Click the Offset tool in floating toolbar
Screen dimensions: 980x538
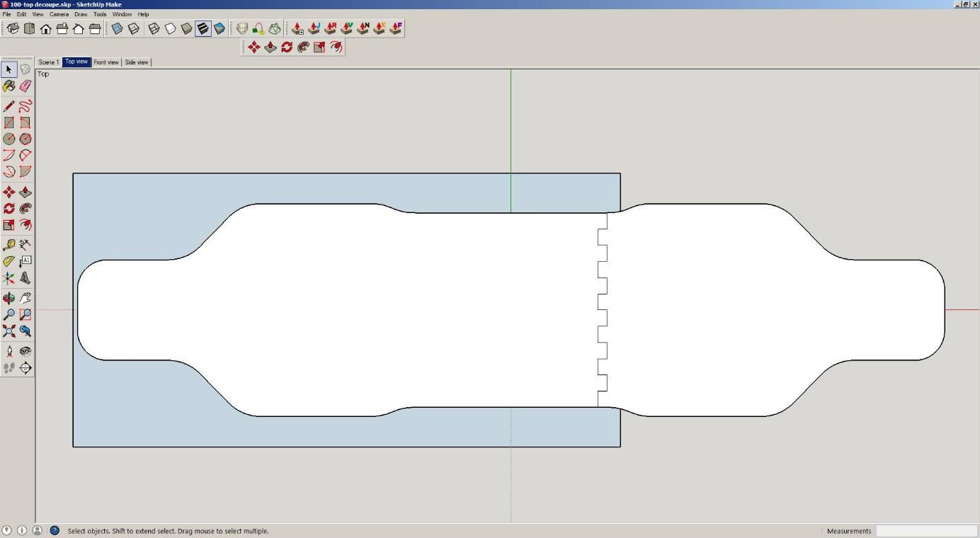[336, 47]
